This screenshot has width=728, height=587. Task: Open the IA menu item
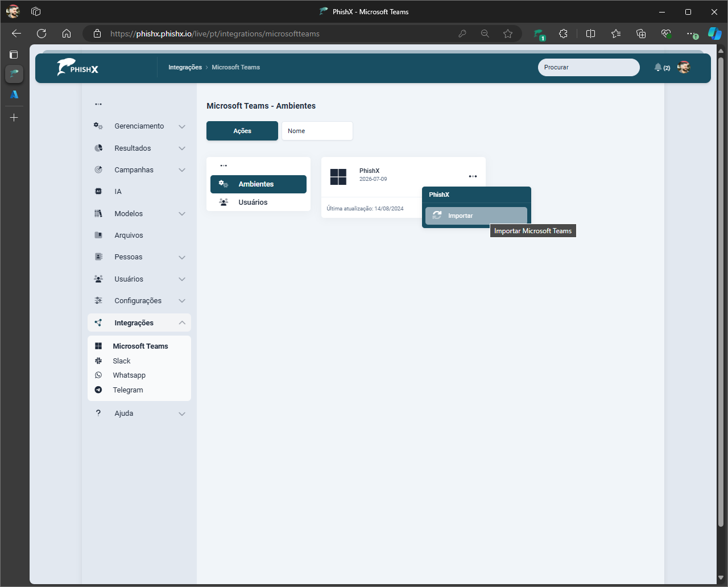[x=139, y=192]
